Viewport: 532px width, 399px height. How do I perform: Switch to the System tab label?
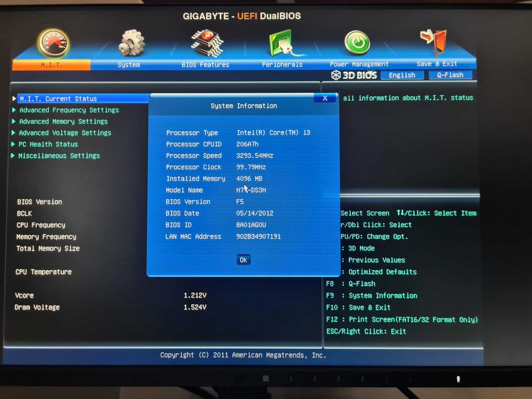129,64
